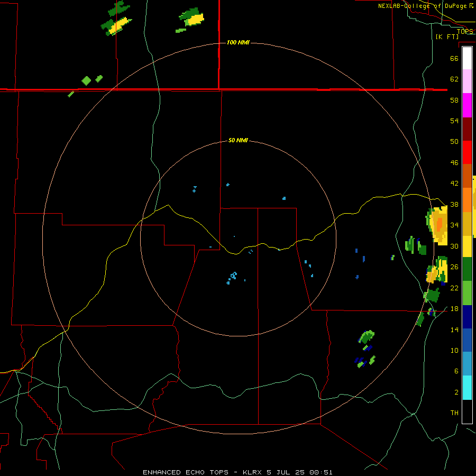Click the 50 legend value

(x=454, y=141)
